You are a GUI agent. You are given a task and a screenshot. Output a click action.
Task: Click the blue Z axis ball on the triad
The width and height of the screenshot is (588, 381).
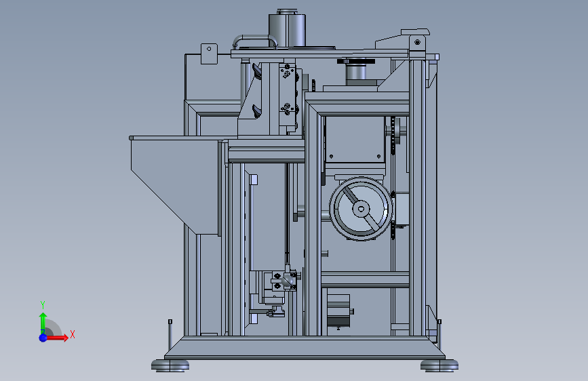43,338
